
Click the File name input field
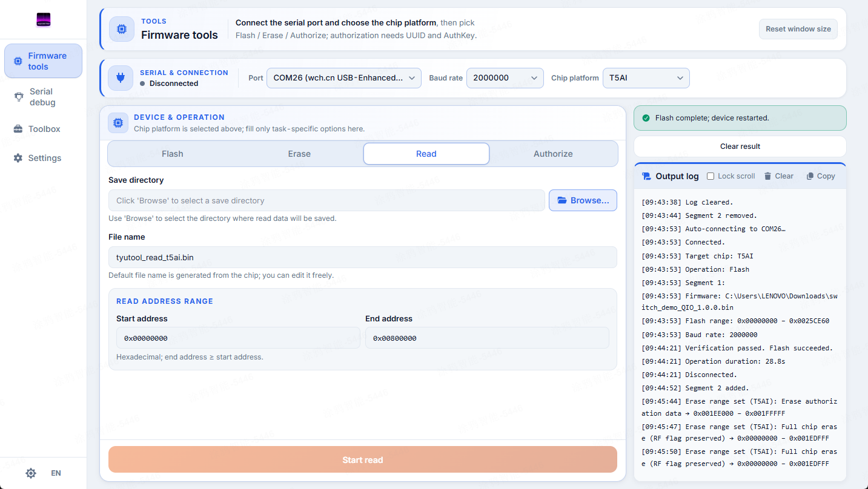[363, 257]
